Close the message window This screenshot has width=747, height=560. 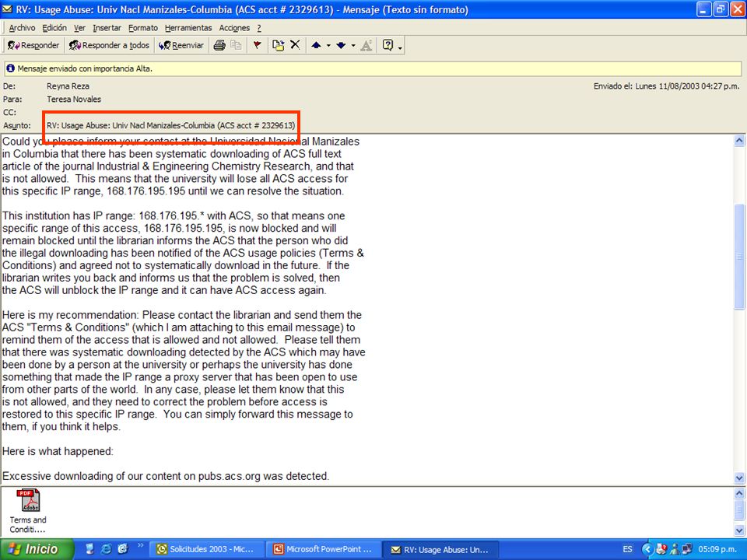pyautogui.click(x=738, y=9)
